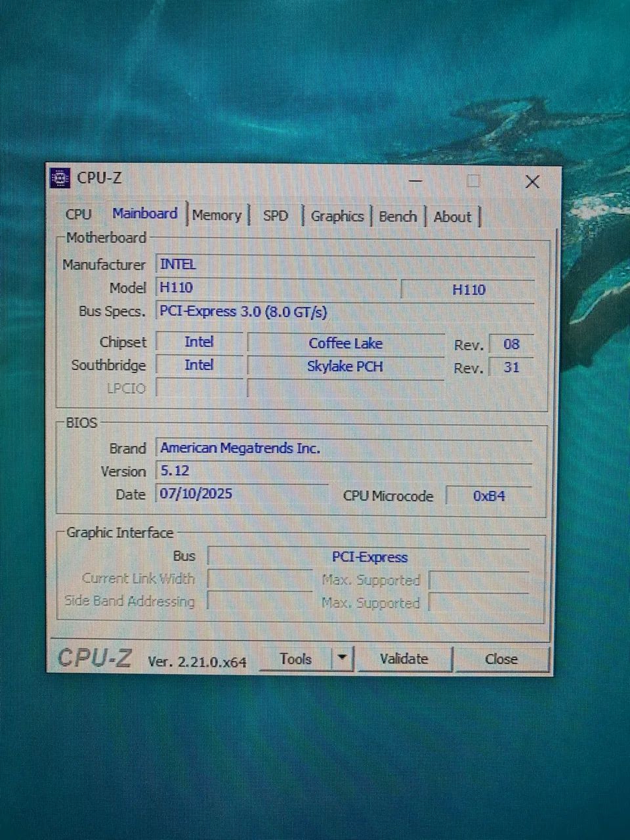Open the Memory tab
This screenshot has width=630, height=840.
coord(217,215)
